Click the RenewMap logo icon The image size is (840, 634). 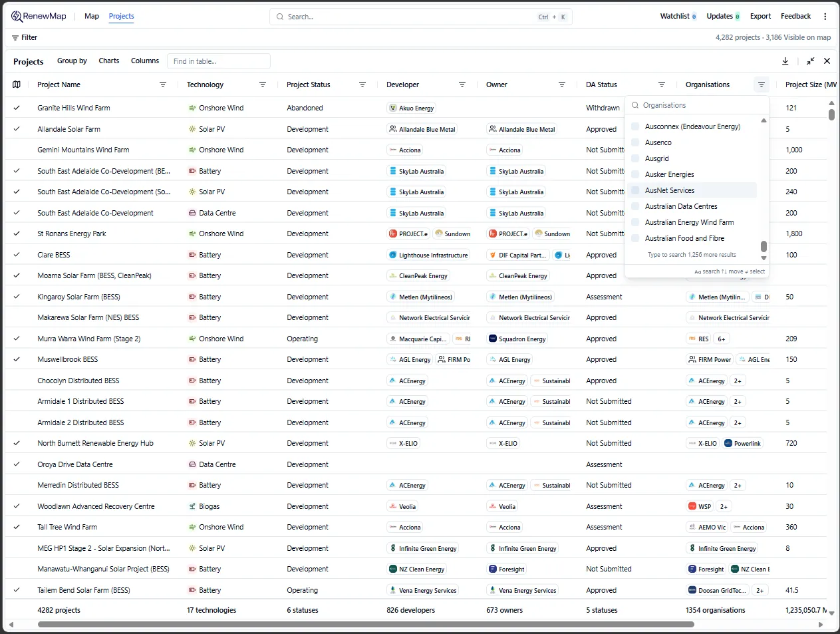(15, 15)
